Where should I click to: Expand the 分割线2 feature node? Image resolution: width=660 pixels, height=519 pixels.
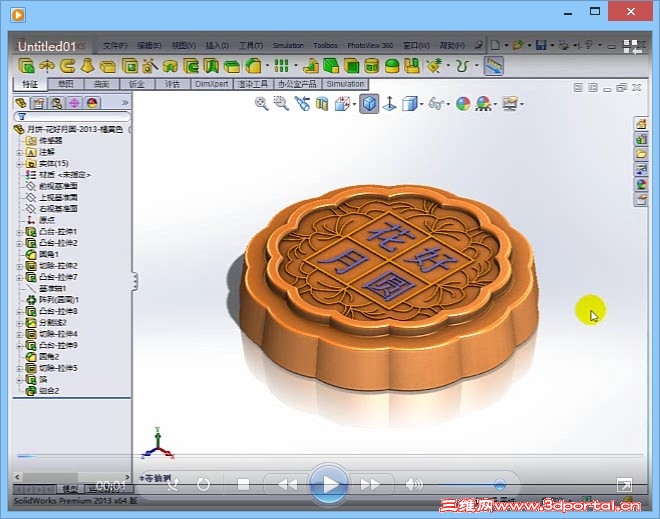coord(19,323)
